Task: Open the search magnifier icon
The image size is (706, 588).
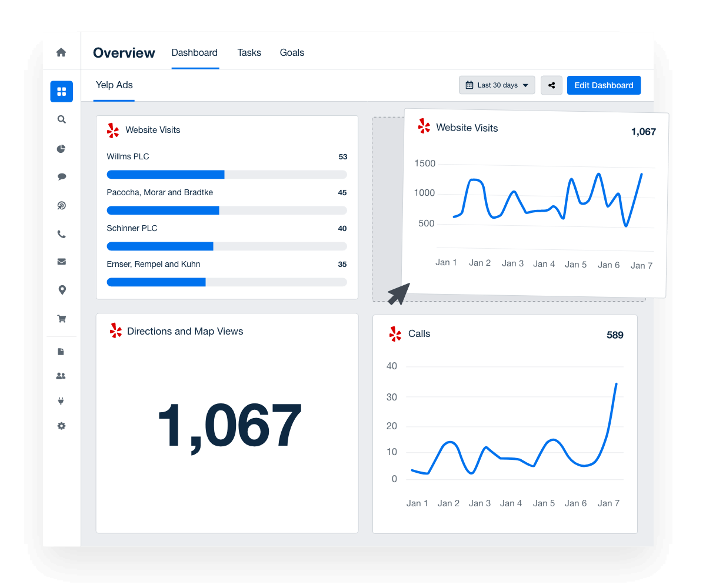Action: [x=62, y=119]
